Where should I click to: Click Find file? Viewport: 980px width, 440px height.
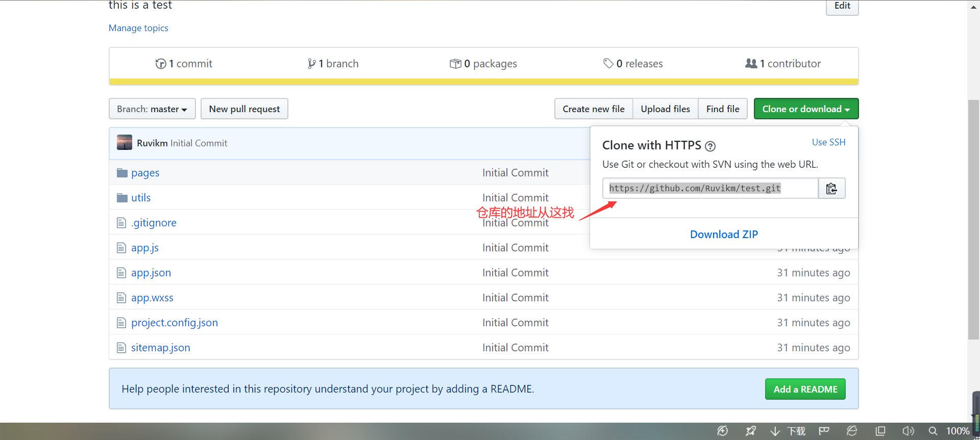pyautogui.click(x=723, y=109)
